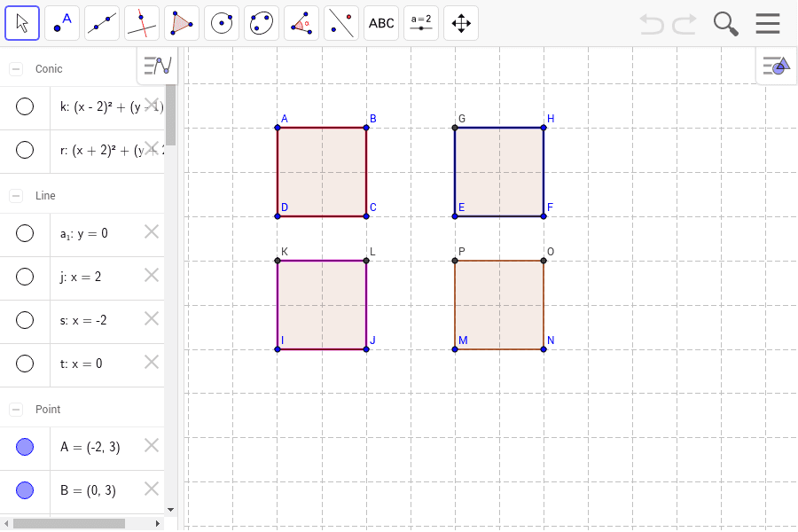
Task: Show line j: x = 2
Action: [25, 277]
